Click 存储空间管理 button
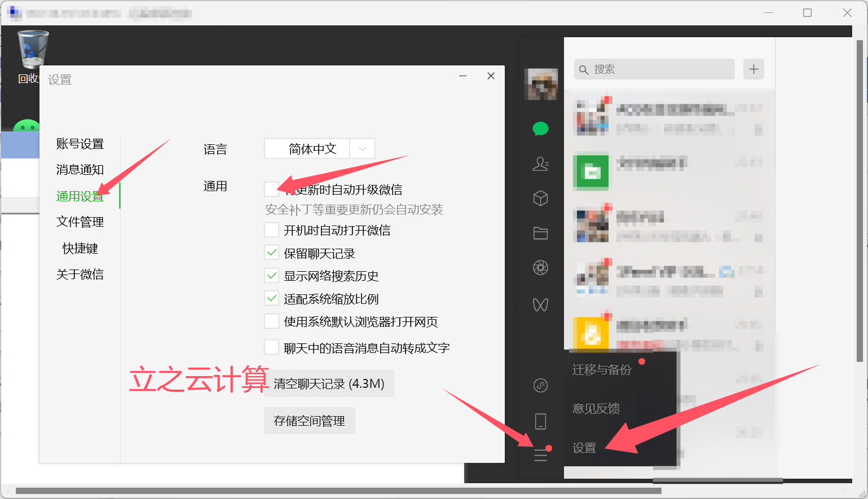The image size is (868, 499). (309, 421)
